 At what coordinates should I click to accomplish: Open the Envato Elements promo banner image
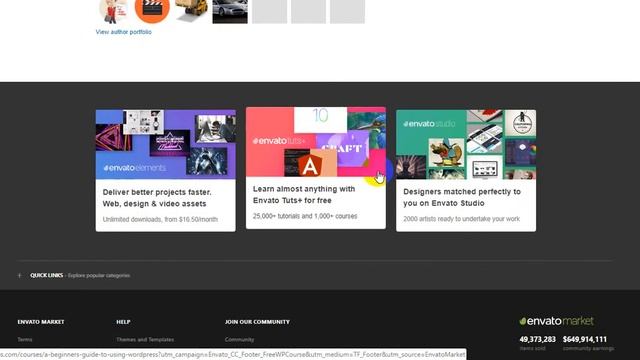click(166, 144)
